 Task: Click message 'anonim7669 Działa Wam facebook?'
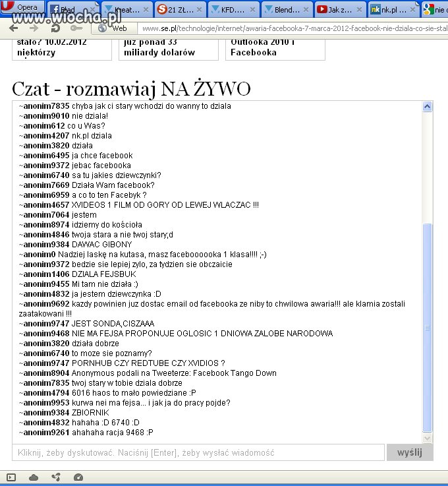click(x=87, y=185)
